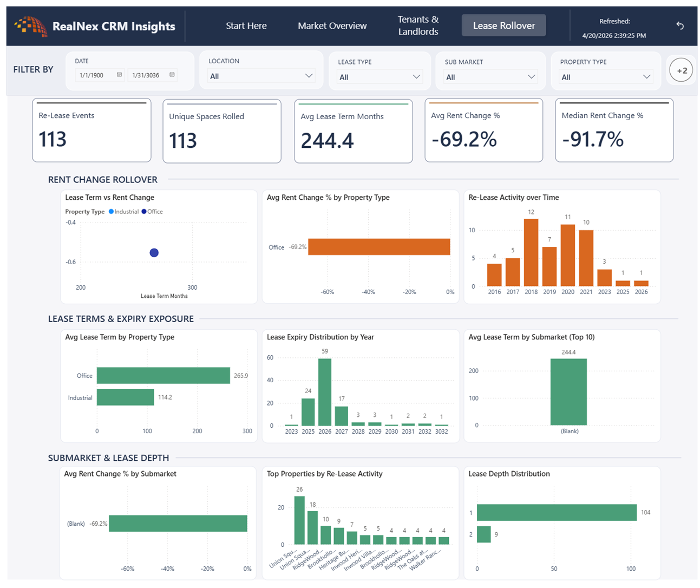Click the back arrow reset icon
Image resolution: width=700 pixels, height=588 pixels.
(x=680, y=25)
